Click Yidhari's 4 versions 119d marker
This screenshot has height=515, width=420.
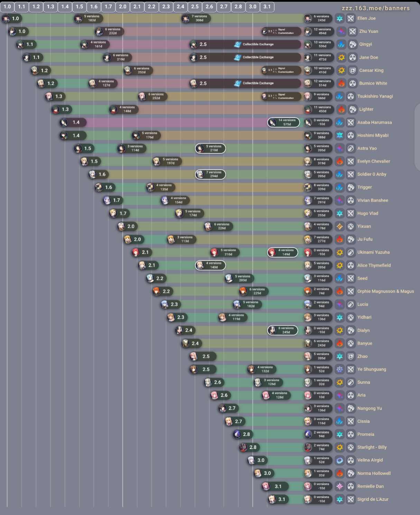click(233, 317)
